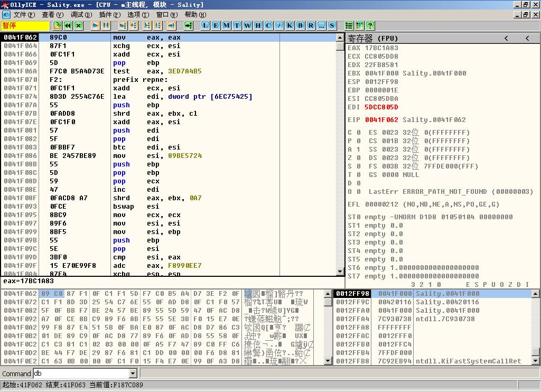Open the 插件 (Plugins) menu

(x=109, y=15)
